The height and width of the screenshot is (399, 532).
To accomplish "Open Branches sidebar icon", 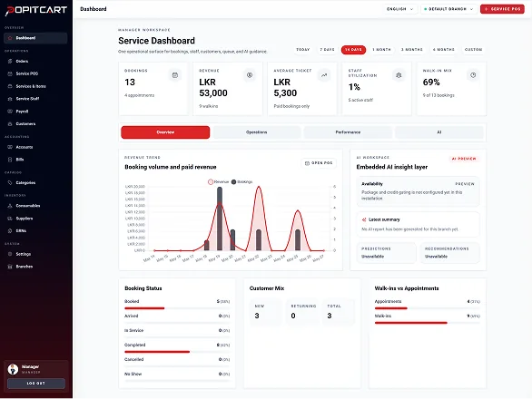I will pyautogui.click(x=10, y=267).
